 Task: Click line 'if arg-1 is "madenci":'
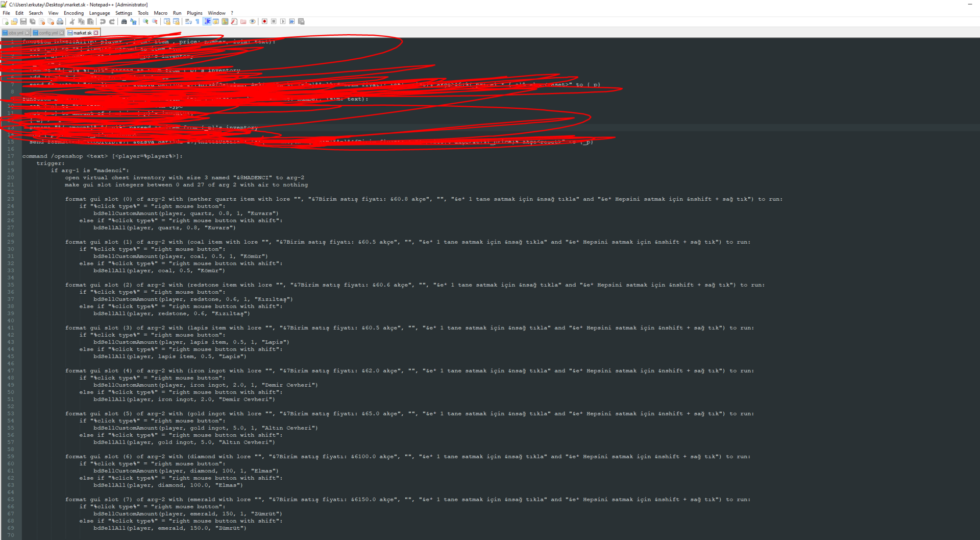[x=90, y=171]
